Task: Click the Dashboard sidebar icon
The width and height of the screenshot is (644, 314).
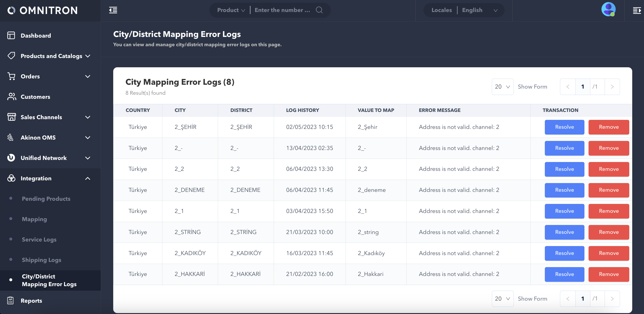Action: coord(11,35)
